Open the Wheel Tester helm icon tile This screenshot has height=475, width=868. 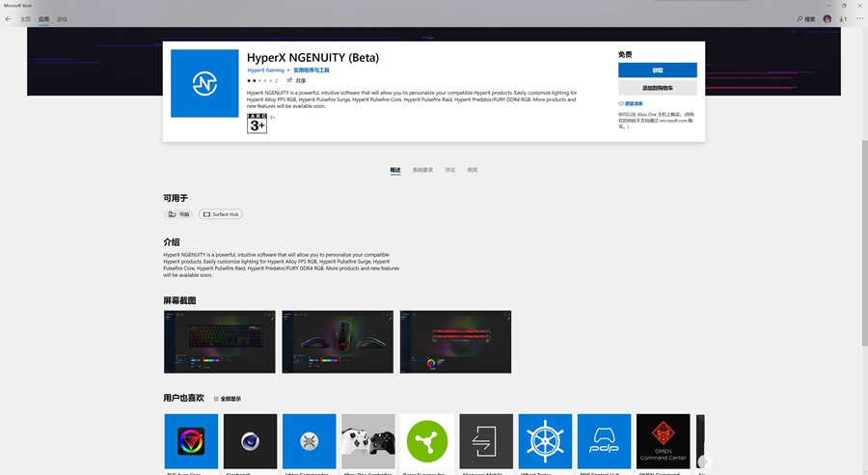pos(545,441)
